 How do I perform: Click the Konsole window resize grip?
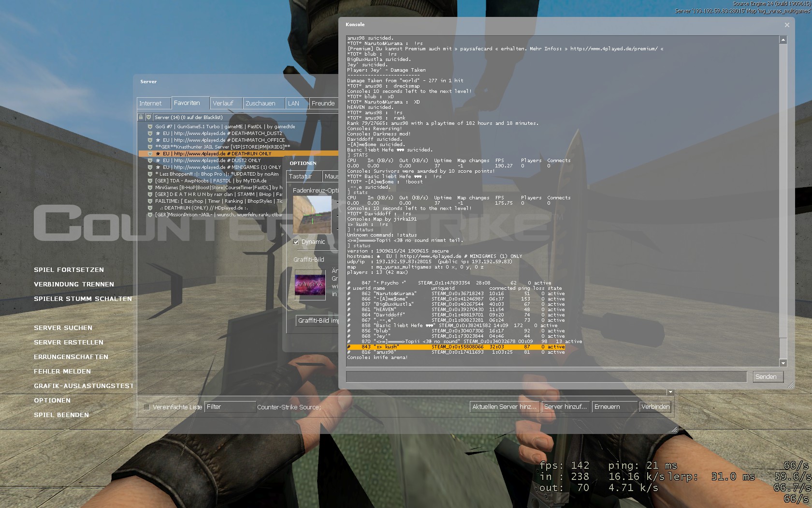(x=791, y=385)
